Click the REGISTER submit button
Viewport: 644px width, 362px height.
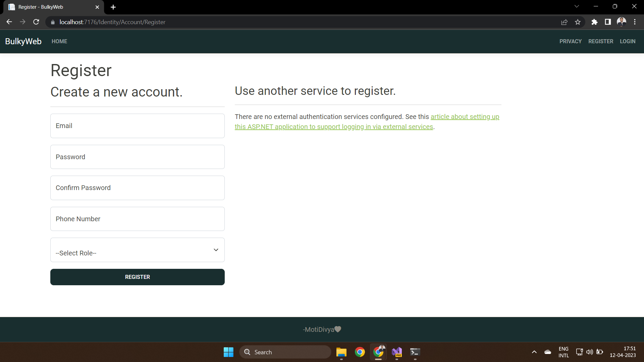pos(137,277)
